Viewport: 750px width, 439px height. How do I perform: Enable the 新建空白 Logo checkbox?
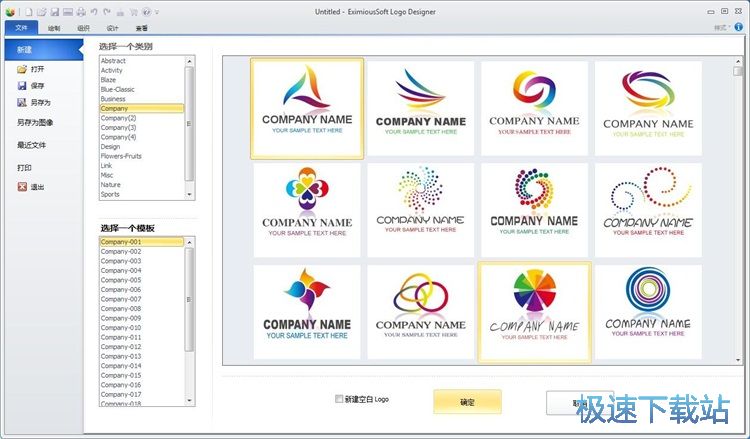[339, 399]
